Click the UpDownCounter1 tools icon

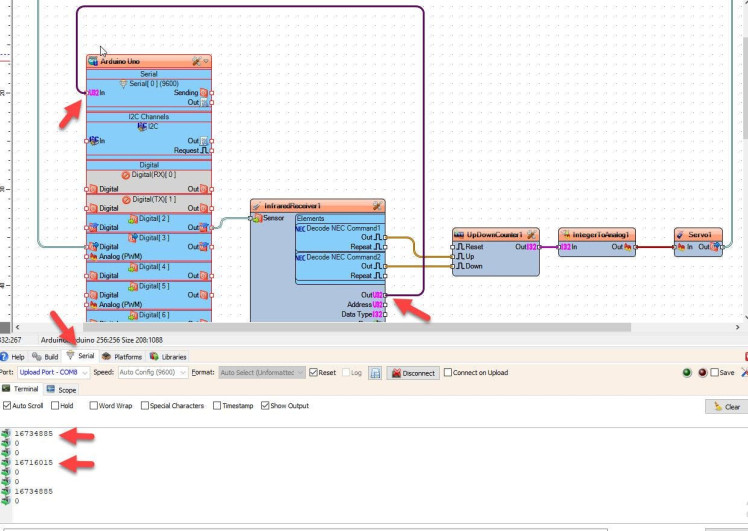click(x=532, y=234)
